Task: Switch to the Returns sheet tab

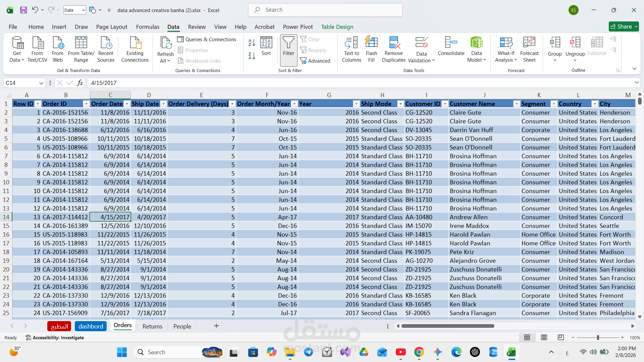Action: click(x=152, y=326)
